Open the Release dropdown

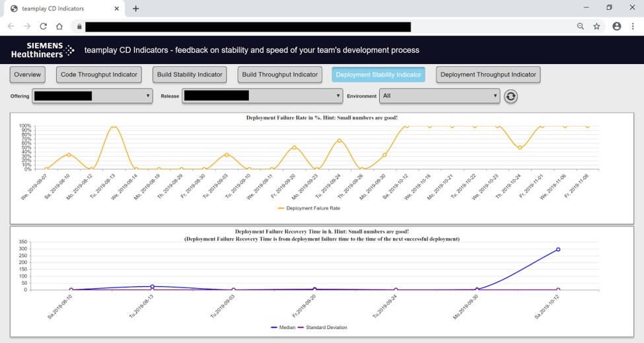click(x=262, y=96)
